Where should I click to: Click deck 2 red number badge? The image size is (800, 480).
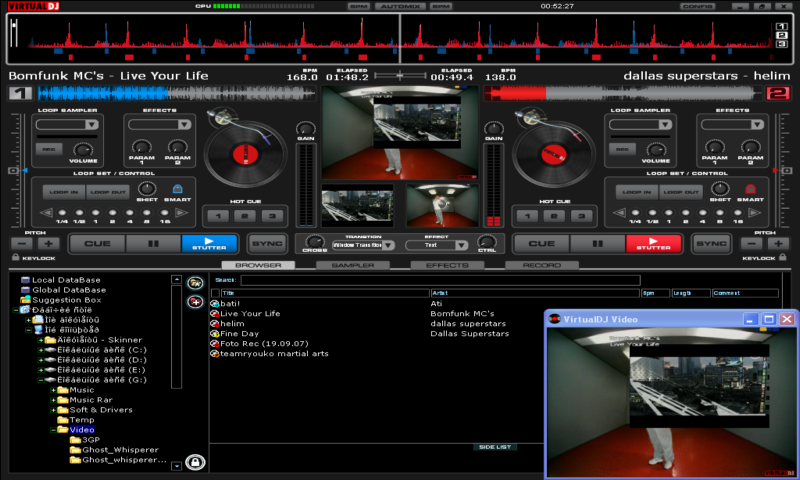click(778, 93)
